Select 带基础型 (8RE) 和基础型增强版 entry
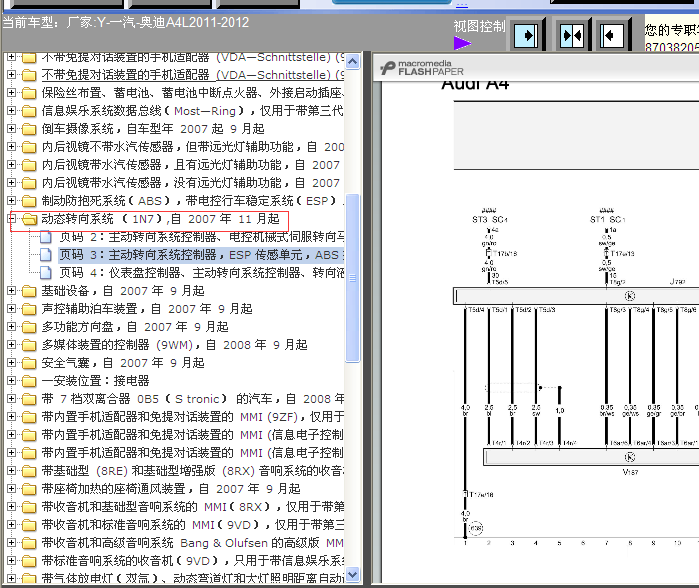 tap(193, 471)
